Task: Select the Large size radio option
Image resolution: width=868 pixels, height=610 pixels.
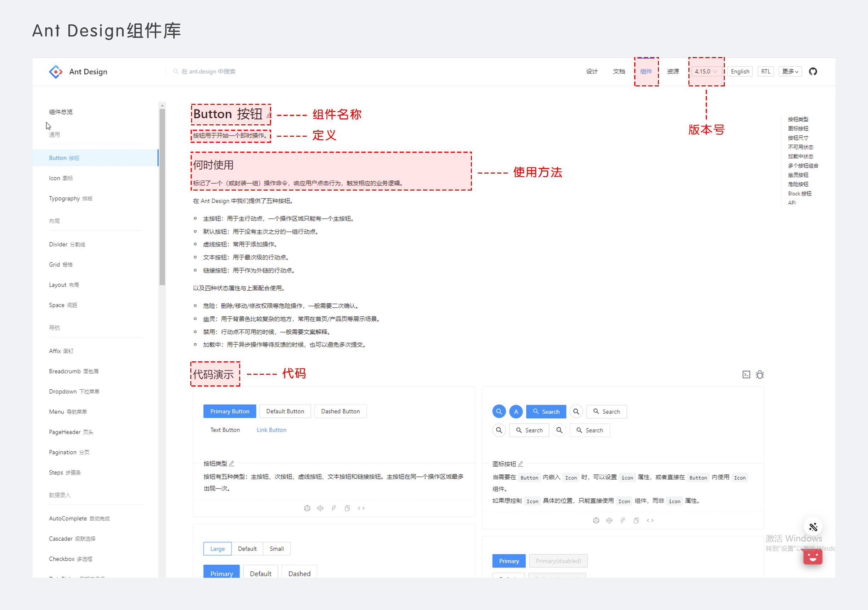Action: point(218,549)
